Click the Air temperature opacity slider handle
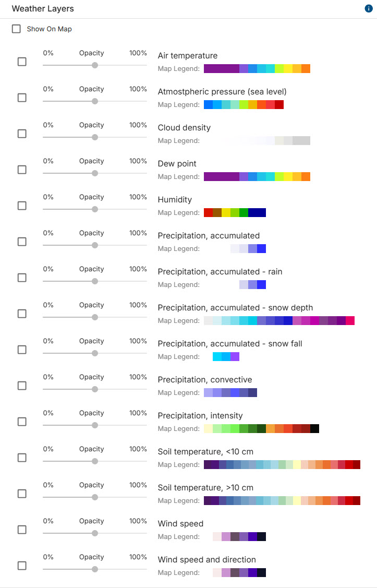The width and height of the screenshot is (377, 588). pyautogui.click(x=95, y=65)
